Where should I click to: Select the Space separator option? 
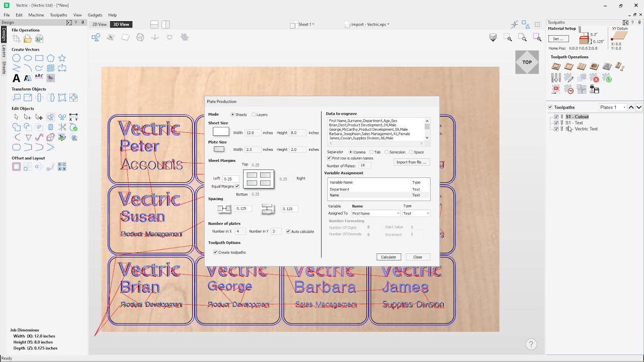[x=411, y=152]
